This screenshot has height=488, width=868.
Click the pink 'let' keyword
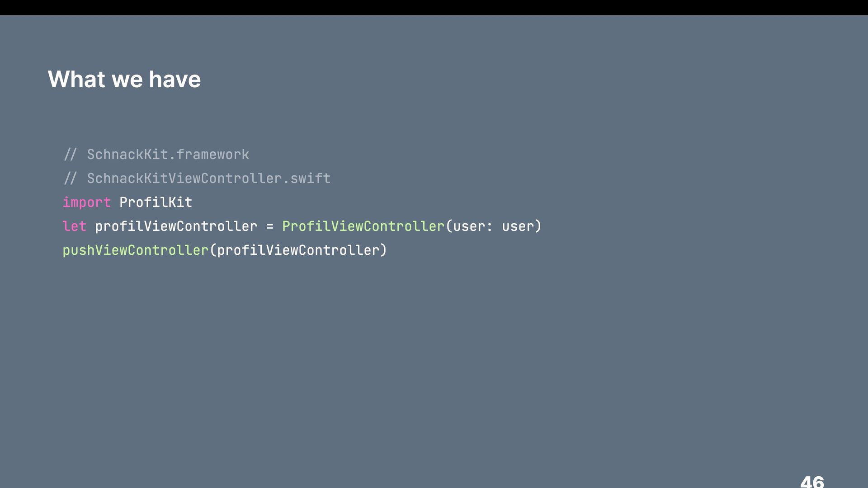point(74,226)
